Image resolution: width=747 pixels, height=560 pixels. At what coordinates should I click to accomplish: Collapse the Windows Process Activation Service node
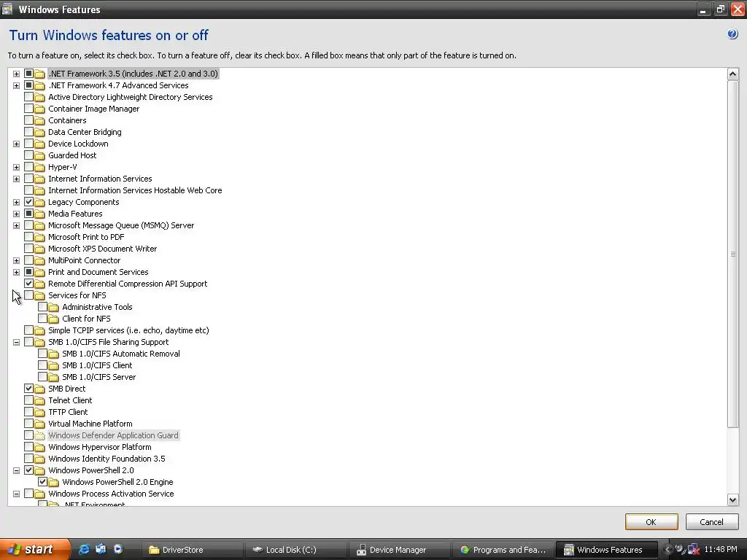click(x=16, y=494)
